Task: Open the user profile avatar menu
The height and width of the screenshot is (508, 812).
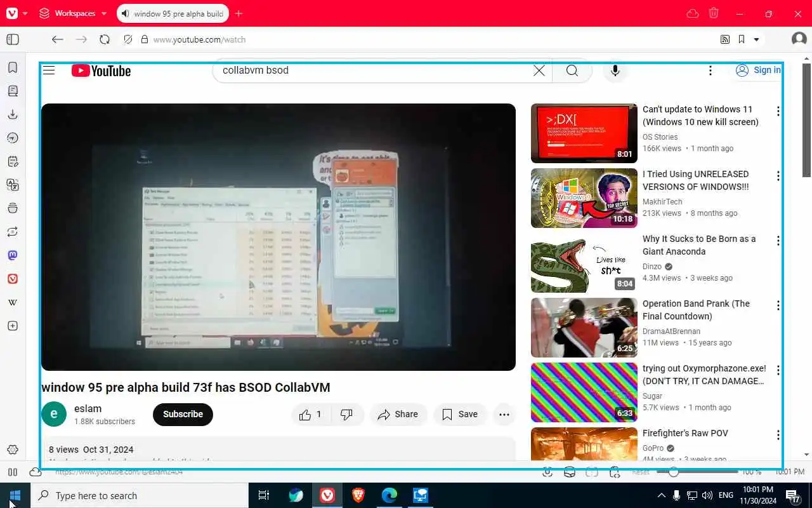Action: point(799,39)
